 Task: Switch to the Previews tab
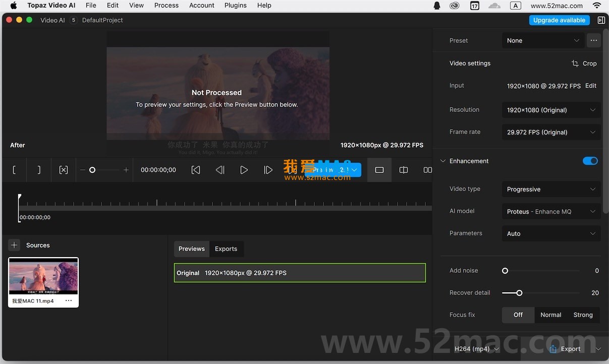(x=192, y=249)
